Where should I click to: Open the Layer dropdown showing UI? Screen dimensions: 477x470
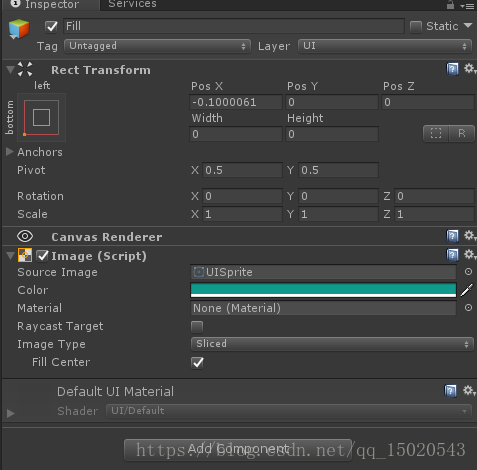pos(385,46)
